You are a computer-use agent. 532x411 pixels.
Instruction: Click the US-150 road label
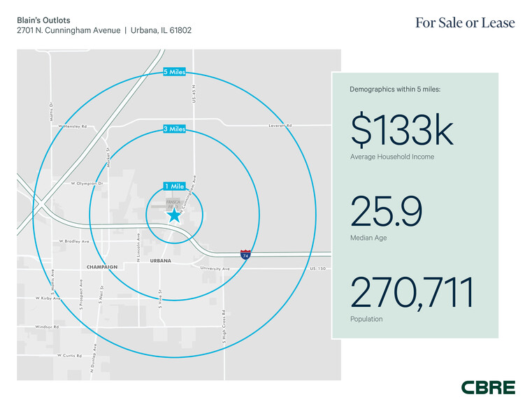tap(317, 268)
